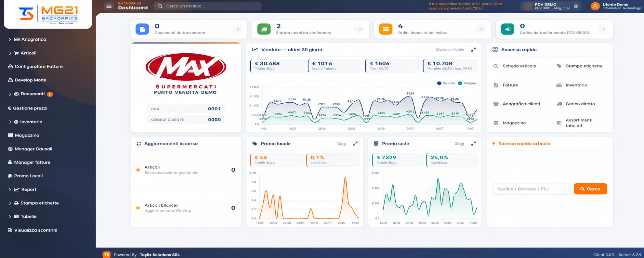
Task: Click the green truck icon
Action: (264, 29)
